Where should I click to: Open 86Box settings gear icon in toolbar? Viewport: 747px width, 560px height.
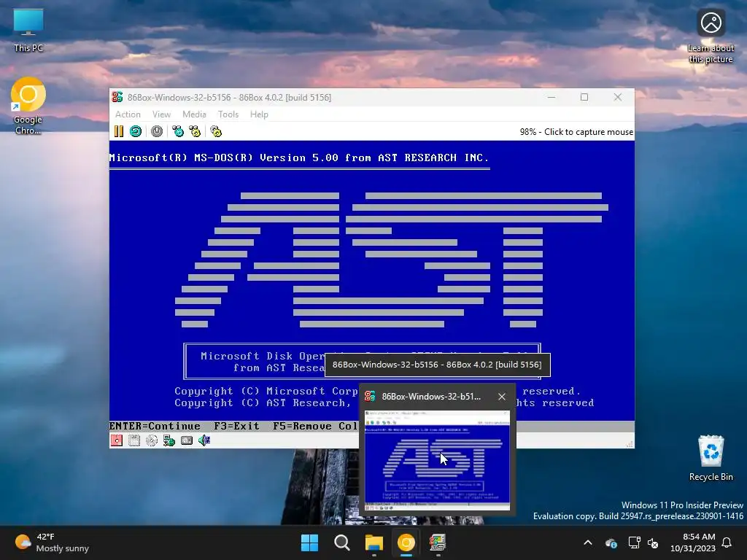pos(216,131)
